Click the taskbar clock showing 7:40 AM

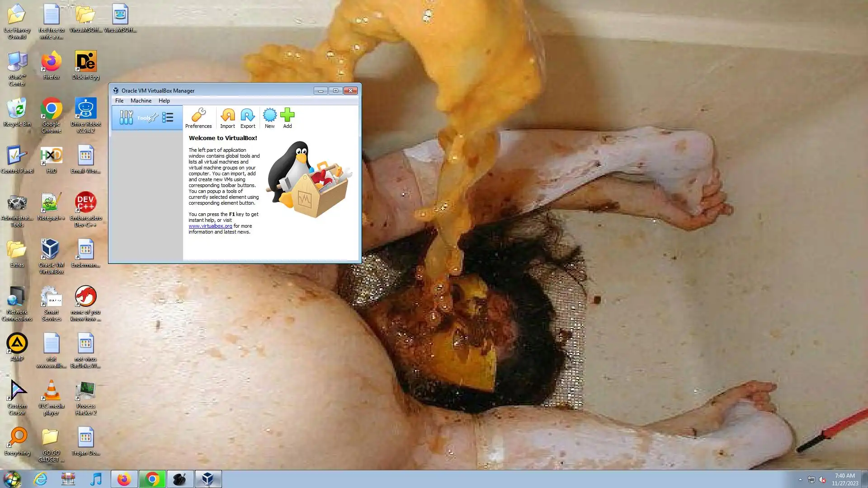tap(844, 479)
